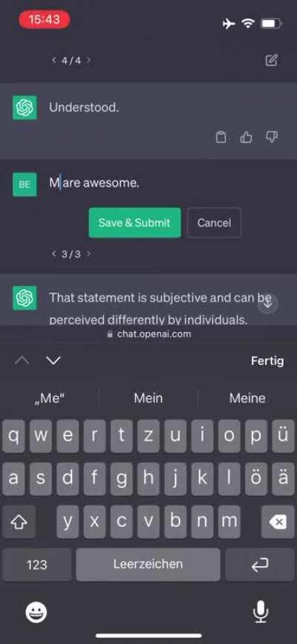The height and width of the screenshot is (644, 297).
Task: Jump to previous field with up chevron
Action: click(22, 360)
